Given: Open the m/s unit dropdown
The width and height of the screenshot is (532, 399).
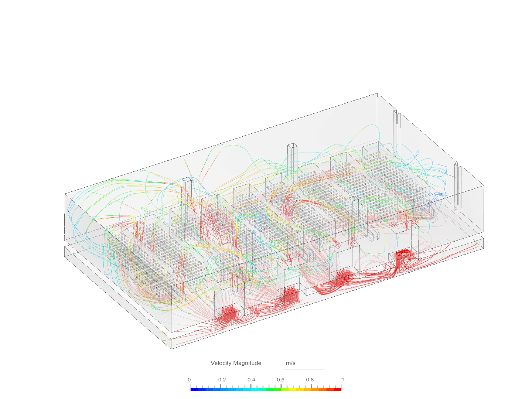Looking at the screenshot, I should point(304,363).
